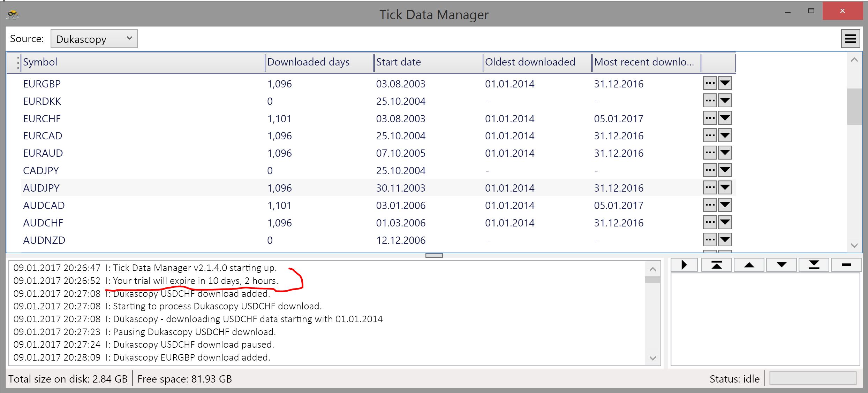Click 'Total size on disk: 2.84 GB' status text
This screenshot has height=393, width=868.
coord(68,379)
